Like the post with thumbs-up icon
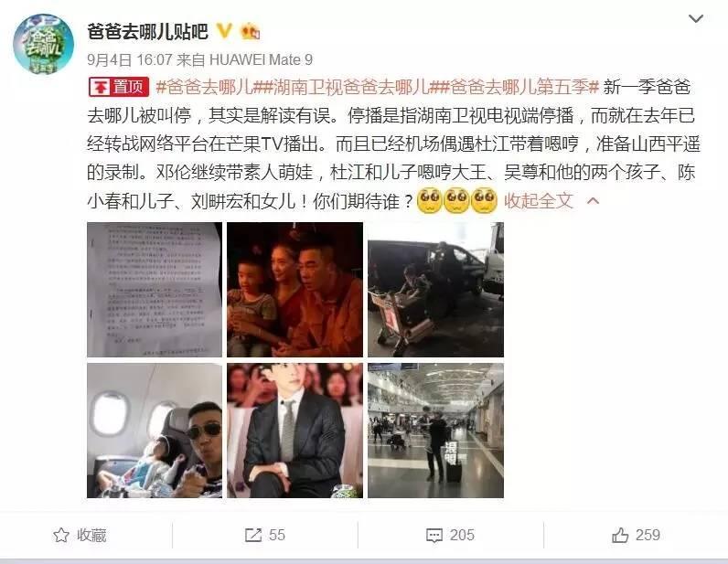The width and height of the screenshot is (728, 564). 620,536
